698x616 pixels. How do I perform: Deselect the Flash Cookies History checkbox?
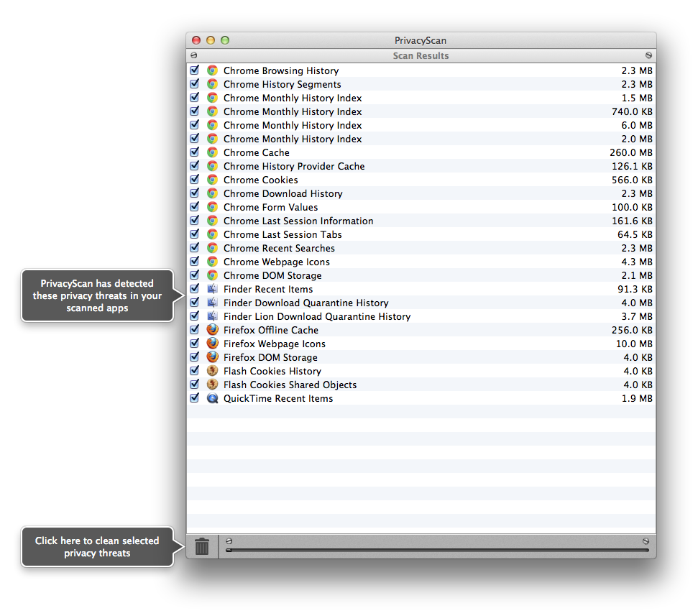195,371
